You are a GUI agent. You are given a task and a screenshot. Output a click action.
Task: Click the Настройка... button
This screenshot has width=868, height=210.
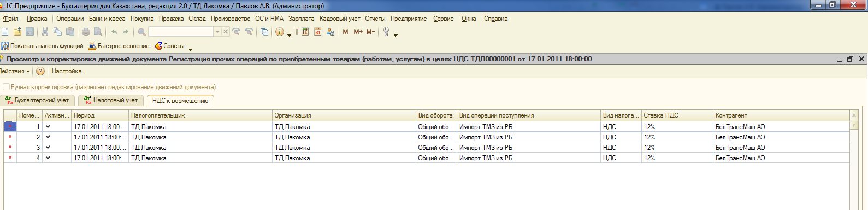69,71
